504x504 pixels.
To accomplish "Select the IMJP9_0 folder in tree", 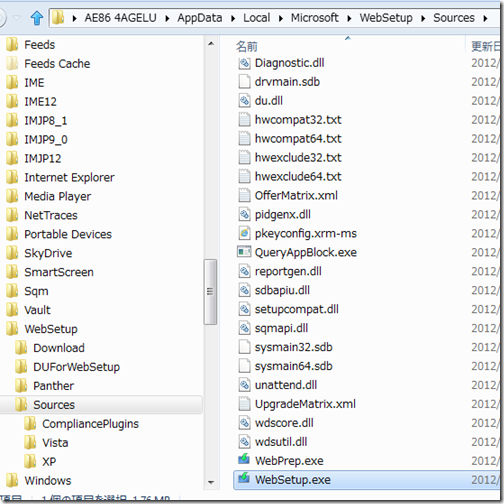I will pos(46,139).
